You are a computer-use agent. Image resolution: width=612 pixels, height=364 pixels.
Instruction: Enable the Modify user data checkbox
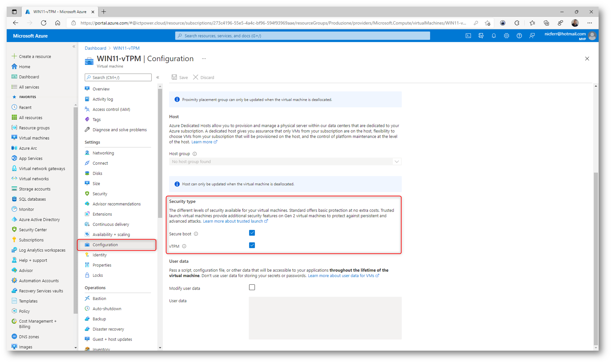coord(252,287)
